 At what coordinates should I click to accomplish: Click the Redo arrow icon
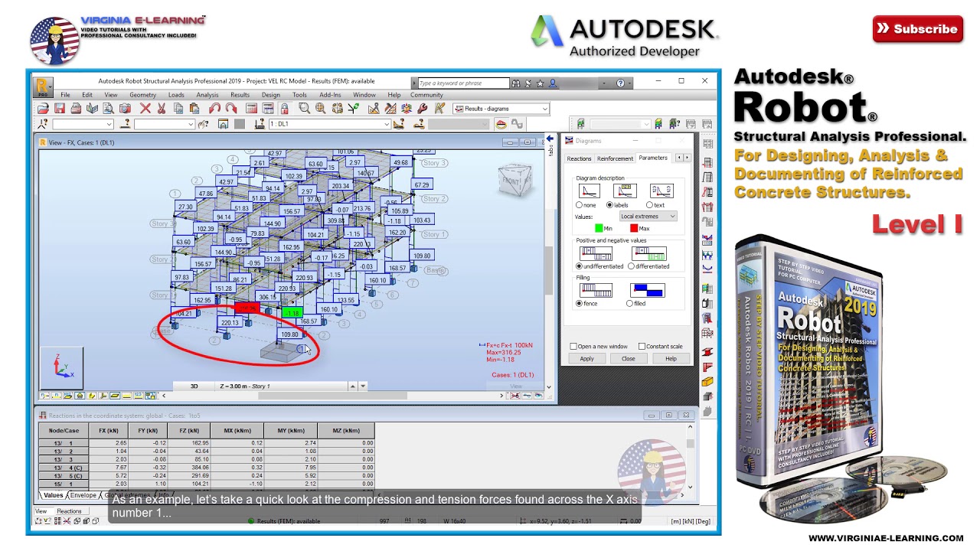point(230,109)
